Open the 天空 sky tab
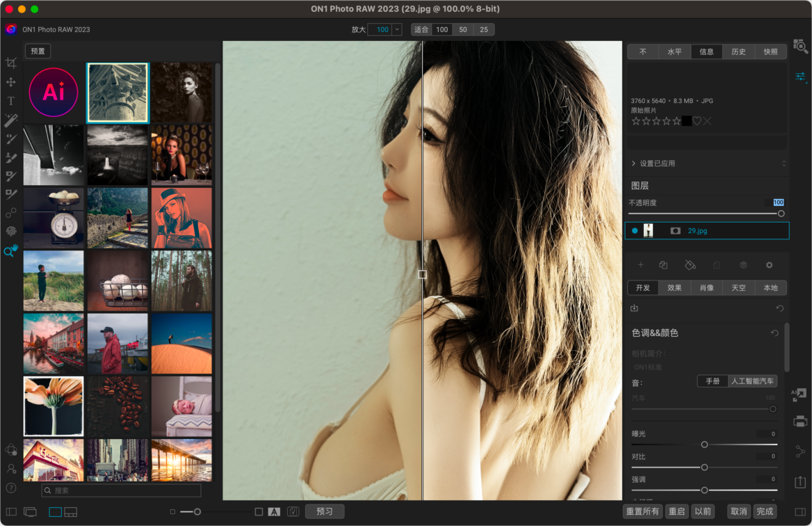 (738, 287)
